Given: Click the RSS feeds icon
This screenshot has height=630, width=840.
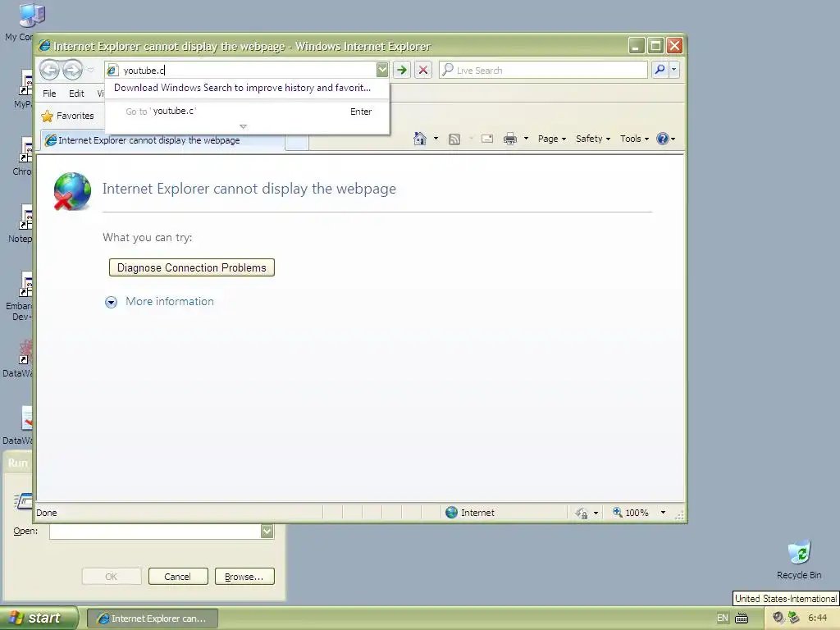Looking at the screenshot, I should pos(454,139).
